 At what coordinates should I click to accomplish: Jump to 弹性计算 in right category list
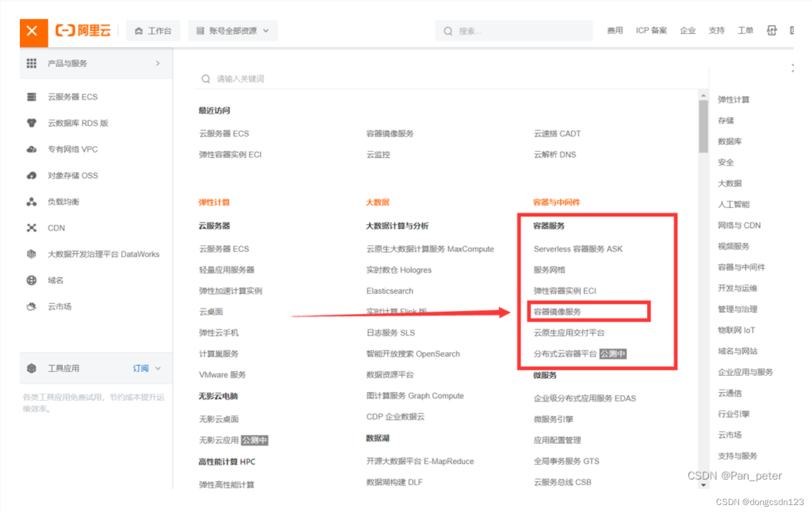(734, 100)
